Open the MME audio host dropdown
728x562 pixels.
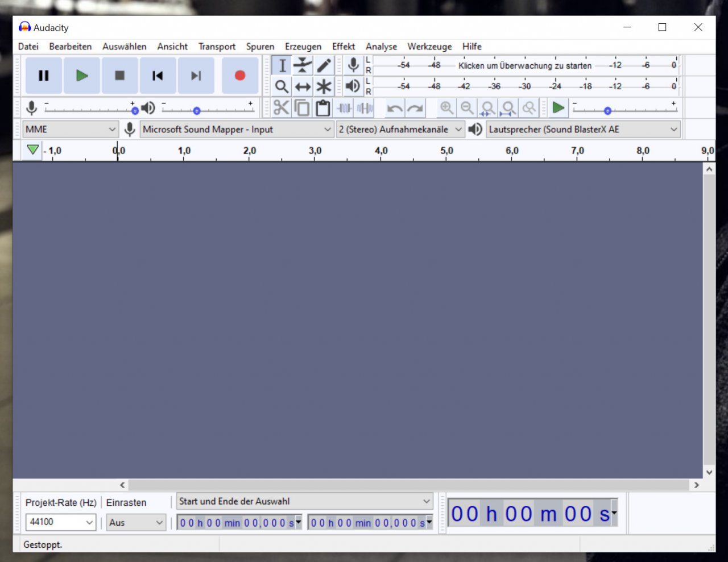click(71, 130)
